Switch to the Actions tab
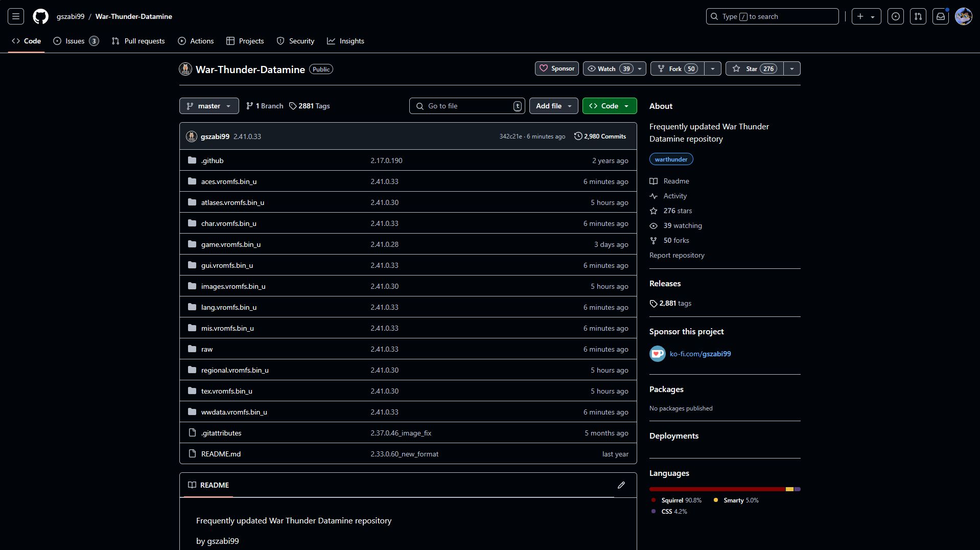980x550 pixels. 196,41
